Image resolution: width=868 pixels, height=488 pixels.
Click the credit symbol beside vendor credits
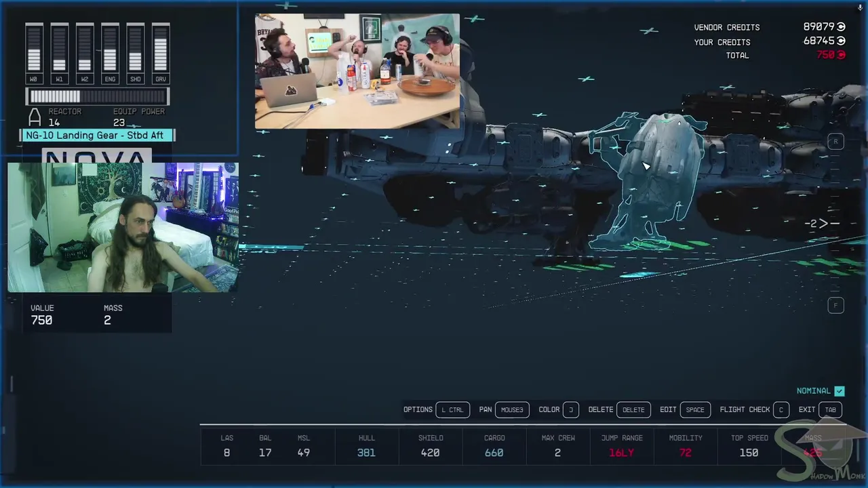(x=842, y=27)
